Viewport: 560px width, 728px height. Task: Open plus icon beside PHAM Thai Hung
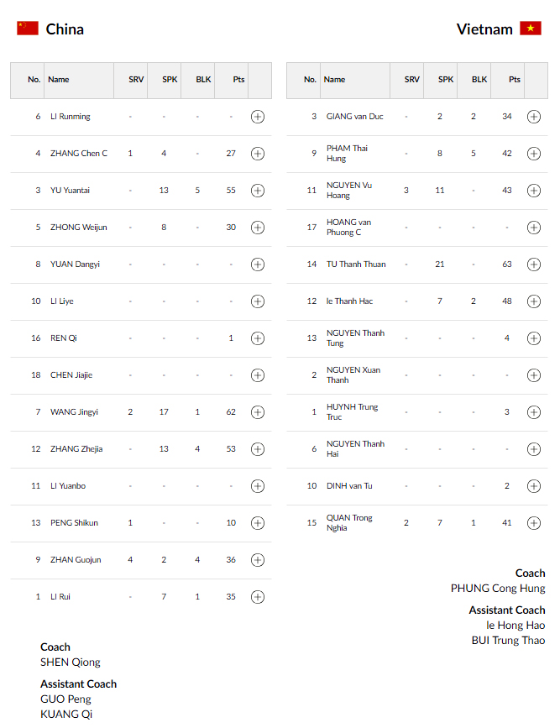[x=534, y=153]
